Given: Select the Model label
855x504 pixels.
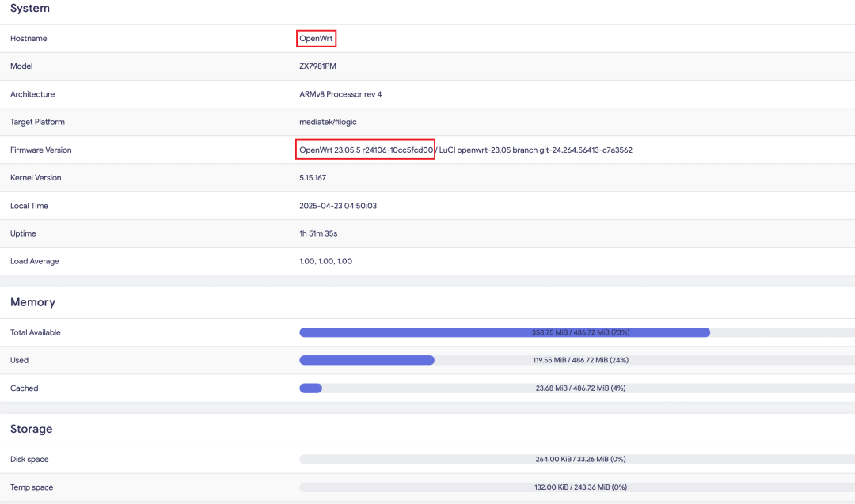Looking at the screenshot, I should click(21, 66).
